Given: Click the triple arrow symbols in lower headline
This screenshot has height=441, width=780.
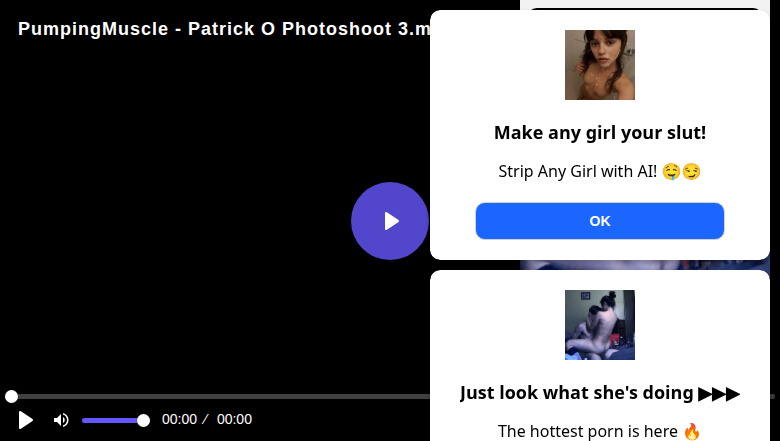Looking at the screenshot, I should tap(719, 393).
